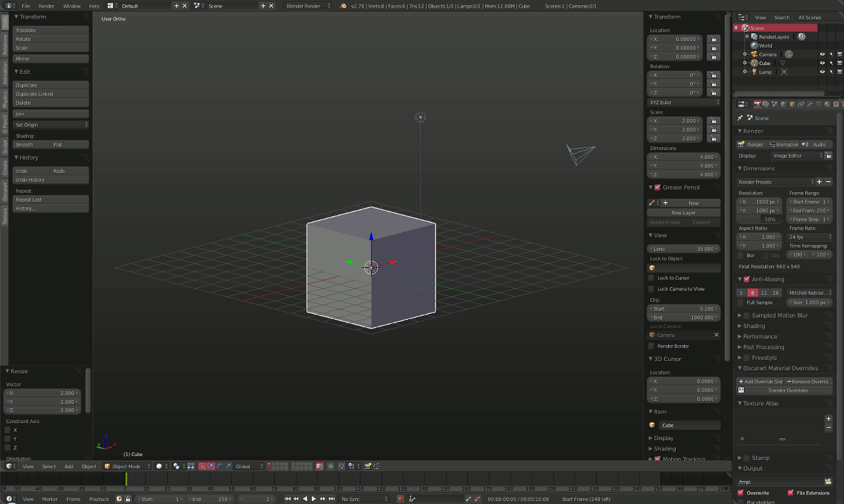
Task: Click the Duplicate Linked button
Action: [x=50, y=94]
